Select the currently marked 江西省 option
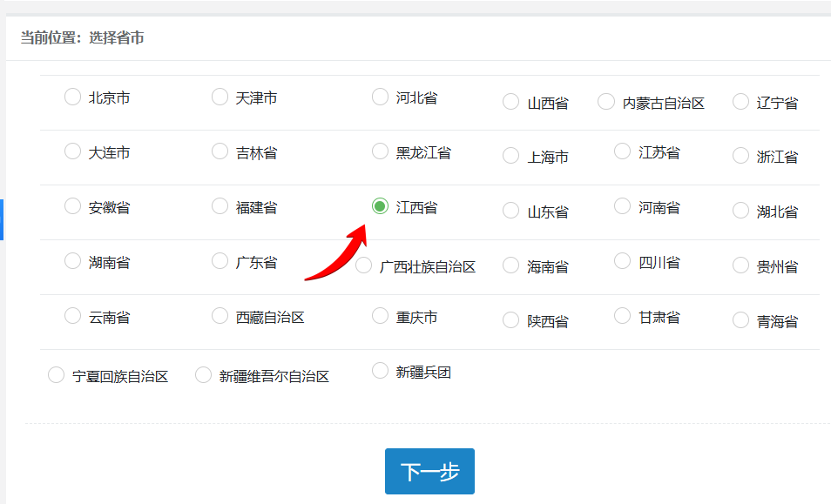831x504 pixels. click(380, 206)
